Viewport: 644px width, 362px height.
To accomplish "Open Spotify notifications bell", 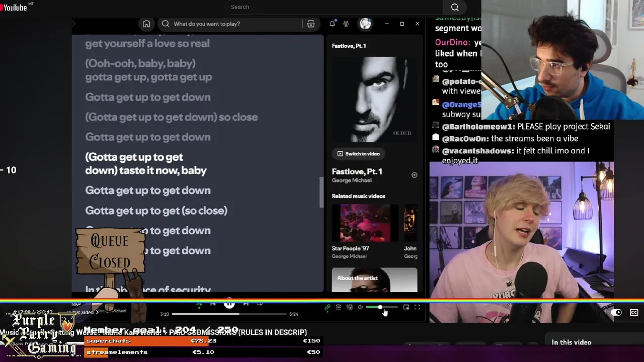I will pyautogui.click(x=332, y=24).
